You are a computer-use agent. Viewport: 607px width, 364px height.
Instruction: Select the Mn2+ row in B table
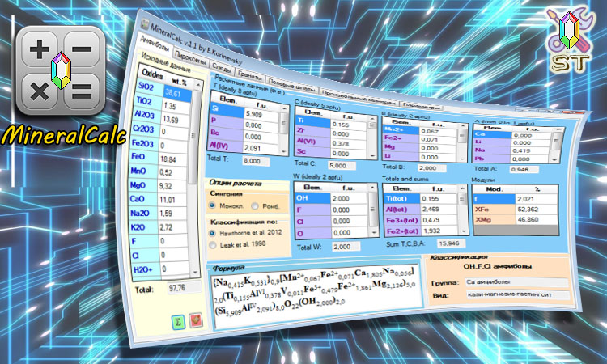point(420,130)
